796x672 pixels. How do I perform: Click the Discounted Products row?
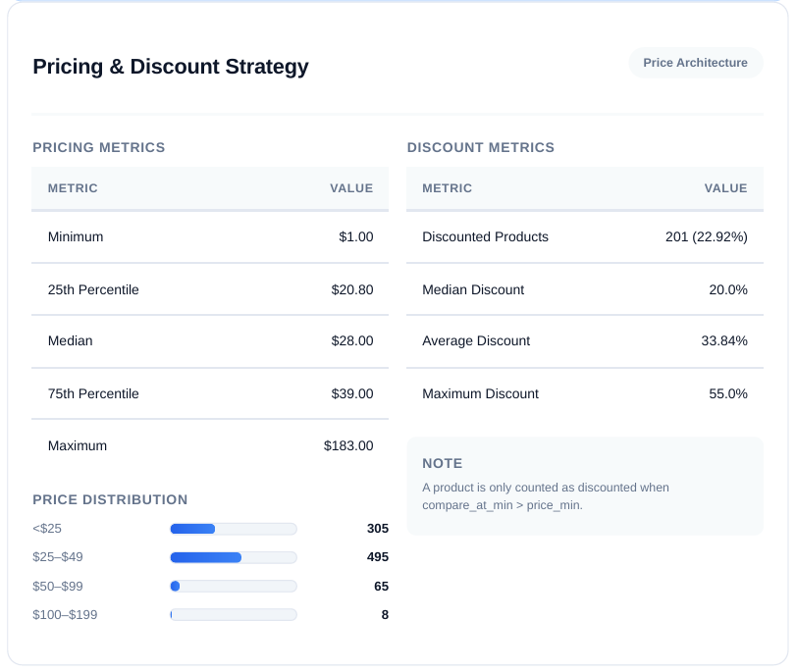(x=585, y=236)
